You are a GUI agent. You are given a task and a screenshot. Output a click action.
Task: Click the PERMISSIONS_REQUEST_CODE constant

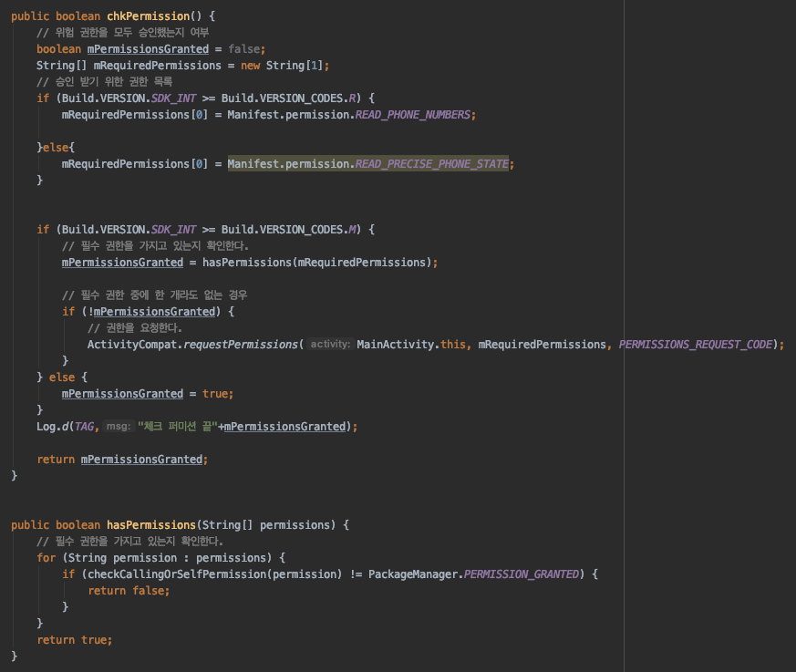coord(696,345)
